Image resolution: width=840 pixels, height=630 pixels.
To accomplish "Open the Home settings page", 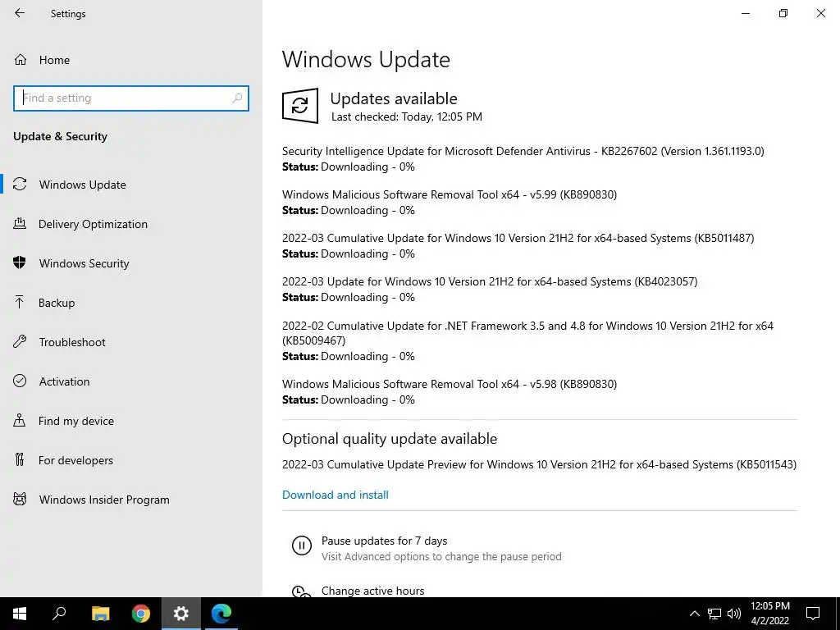I will click(x=54, y=60).
